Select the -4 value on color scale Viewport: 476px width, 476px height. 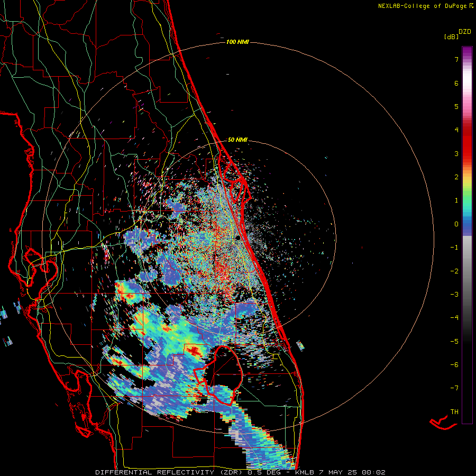[x=454, y=318]
